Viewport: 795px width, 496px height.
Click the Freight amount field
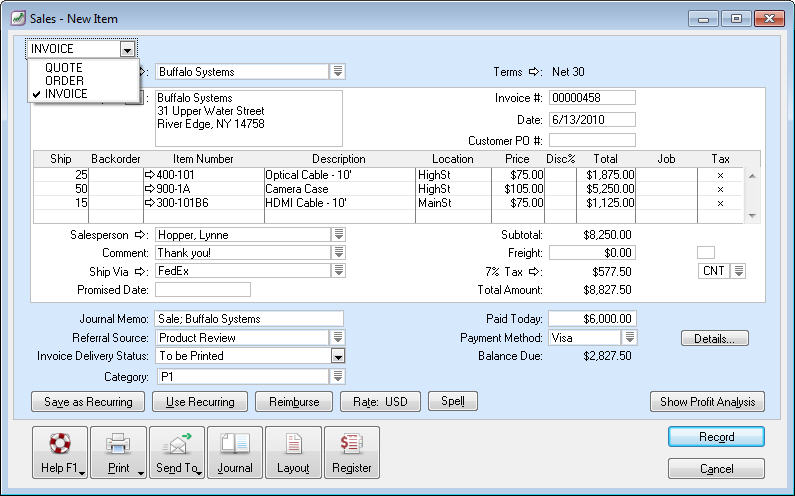[x=592, y=253]
